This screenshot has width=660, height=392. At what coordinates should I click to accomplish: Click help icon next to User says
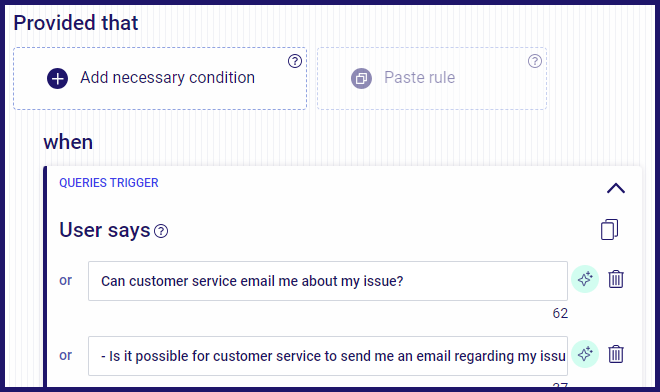(161, 231)
